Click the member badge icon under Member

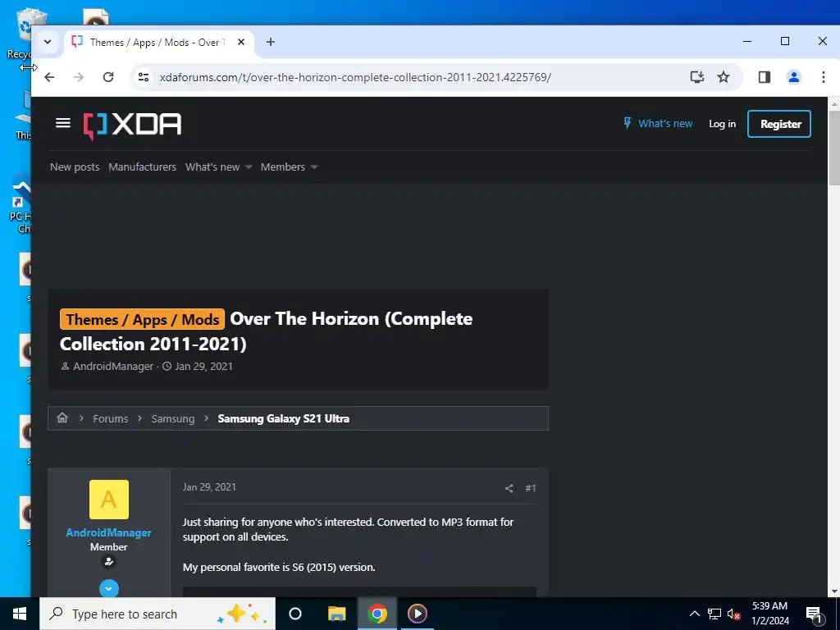pos(109,561)
